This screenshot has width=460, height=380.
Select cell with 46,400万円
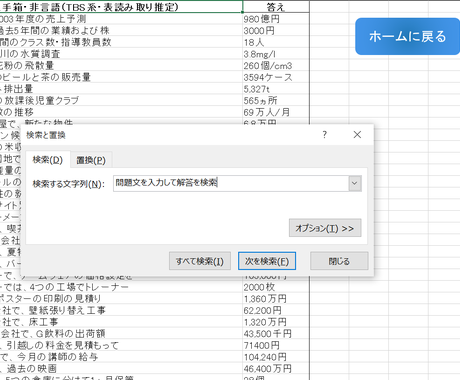pos(276,369)
